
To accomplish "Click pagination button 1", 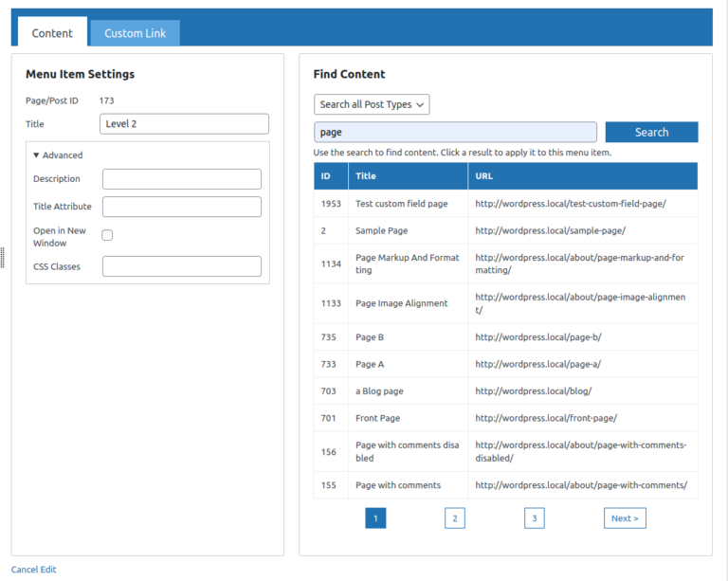I will pyautogui.click(x=375, y=518).
